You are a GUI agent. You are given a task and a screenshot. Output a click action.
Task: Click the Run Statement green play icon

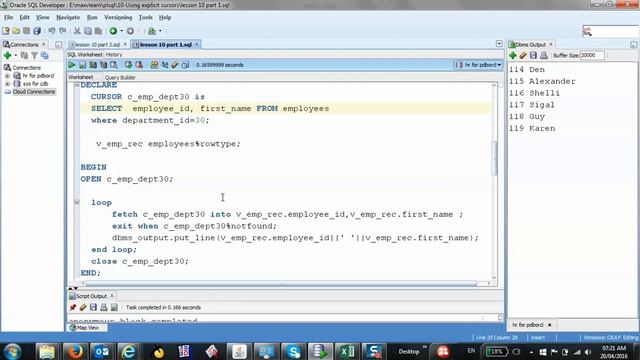pyautogui.click(x=72, y=65)
